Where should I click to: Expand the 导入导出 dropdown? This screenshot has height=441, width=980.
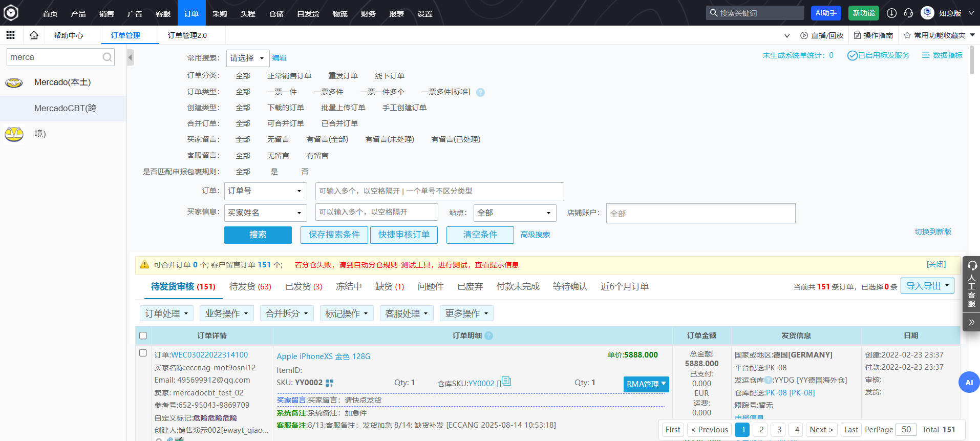[927, 286]
